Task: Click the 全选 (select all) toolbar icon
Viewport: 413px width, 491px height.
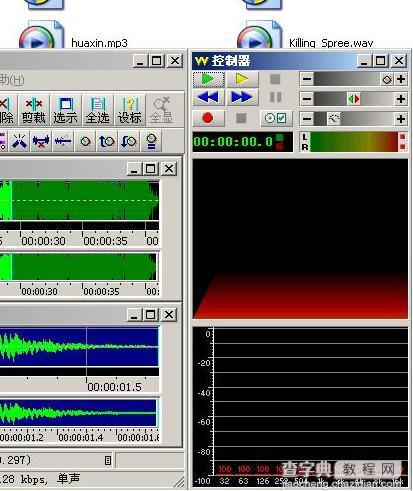Action: click(x=97, y=110)
